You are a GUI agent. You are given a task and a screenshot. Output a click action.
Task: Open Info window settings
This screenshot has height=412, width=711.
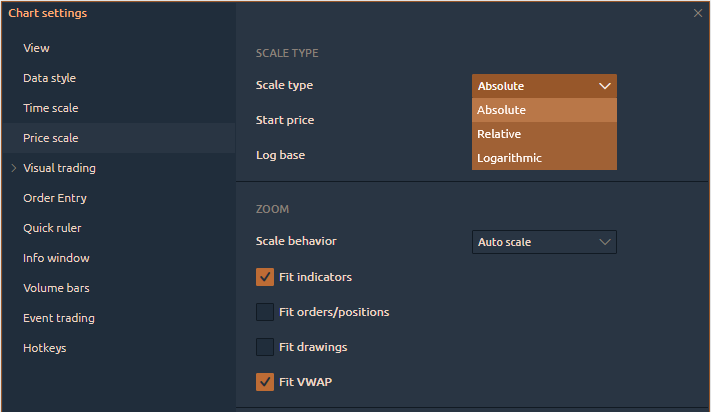coord(56,258)
